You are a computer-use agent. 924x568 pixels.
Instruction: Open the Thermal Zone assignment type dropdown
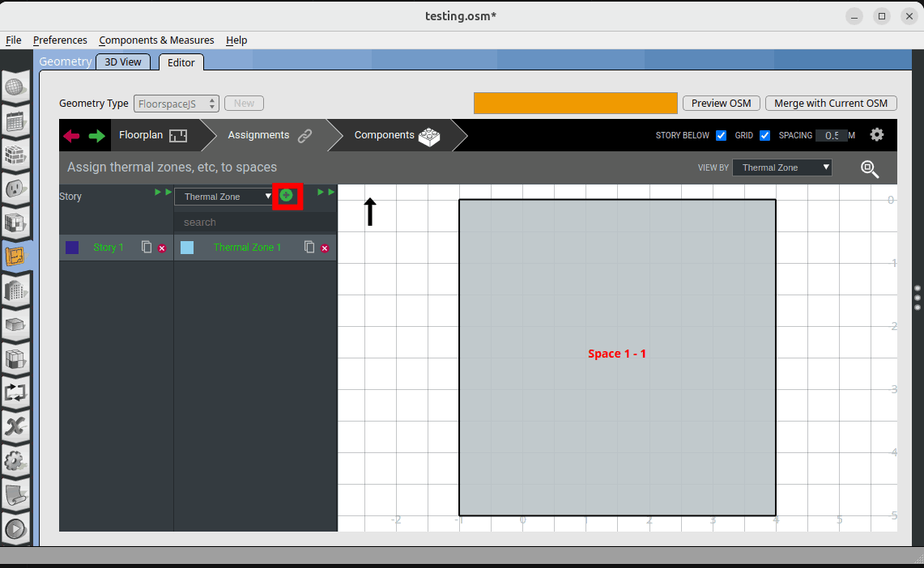pyautogui.click(x=227, y=197)
